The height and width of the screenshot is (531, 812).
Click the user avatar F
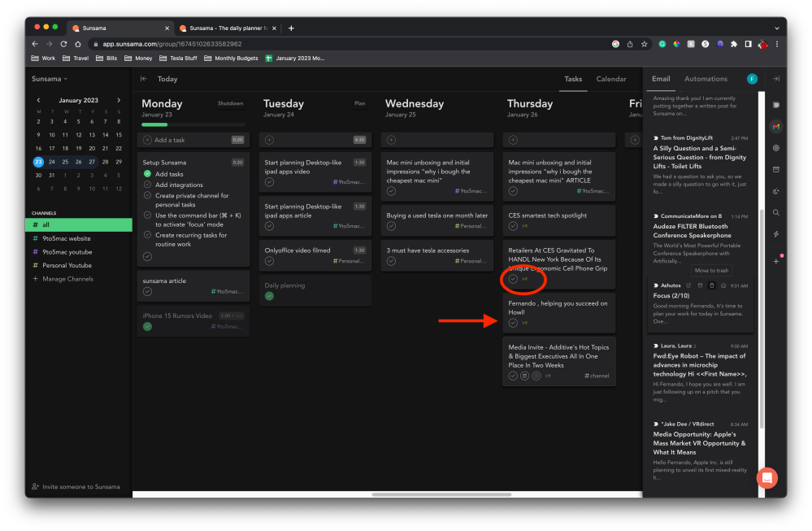point(752,79)
